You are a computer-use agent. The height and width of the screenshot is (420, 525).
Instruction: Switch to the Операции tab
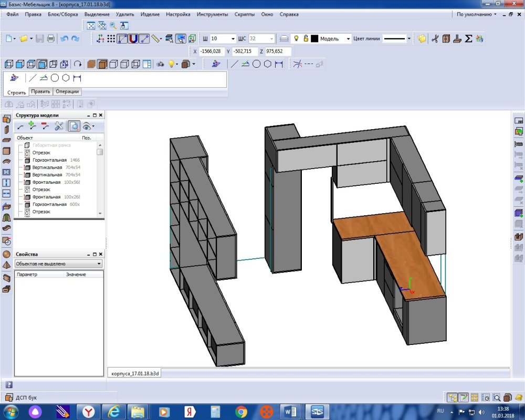coord(67,91)
